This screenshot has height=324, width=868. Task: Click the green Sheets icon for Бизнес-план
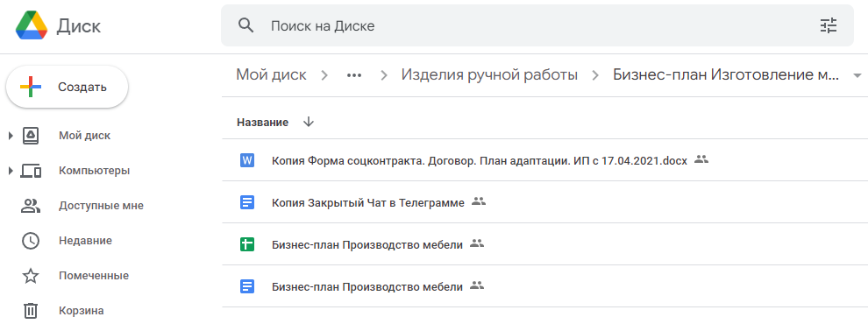[247, 244]
